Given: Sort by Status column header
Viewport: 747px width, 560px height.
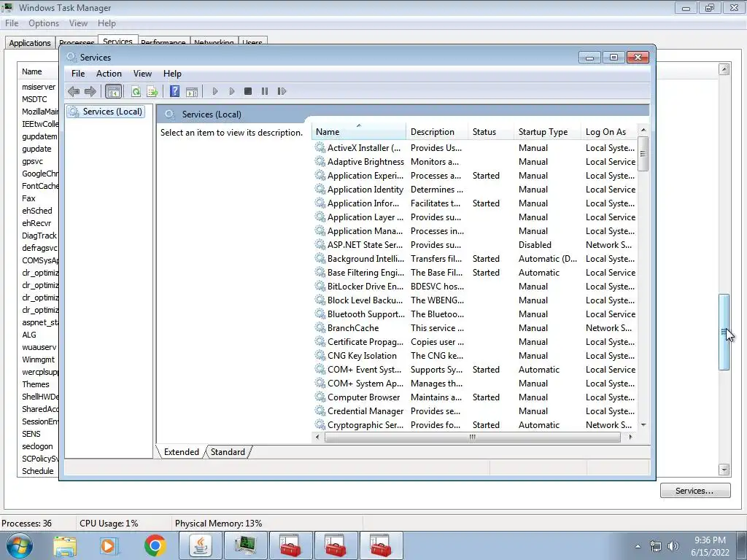Looking at the screenshot, I should (491, 132).
